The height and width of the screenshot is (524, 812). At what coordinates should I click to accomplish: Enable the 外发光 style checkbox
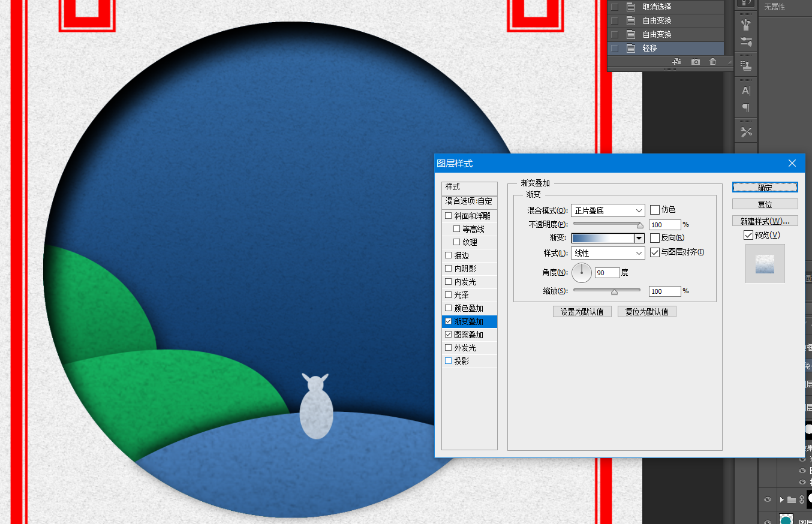tap(449, 348)
